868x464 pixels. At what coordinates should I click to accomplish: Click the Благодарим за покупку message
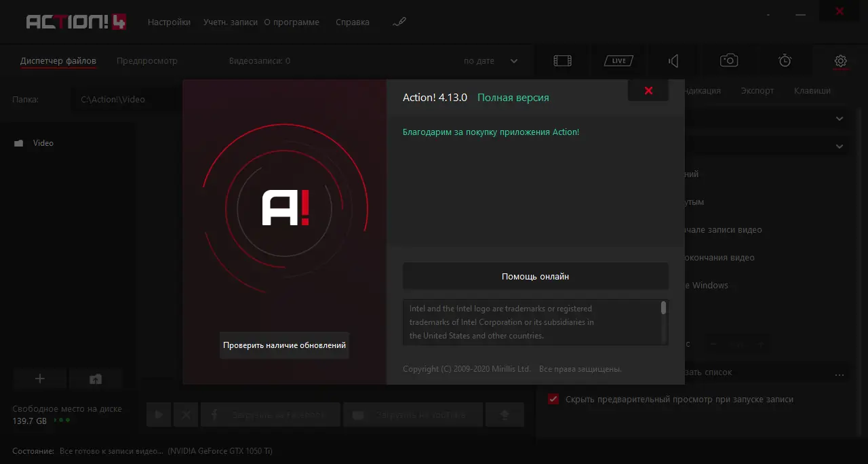point(491,132)
